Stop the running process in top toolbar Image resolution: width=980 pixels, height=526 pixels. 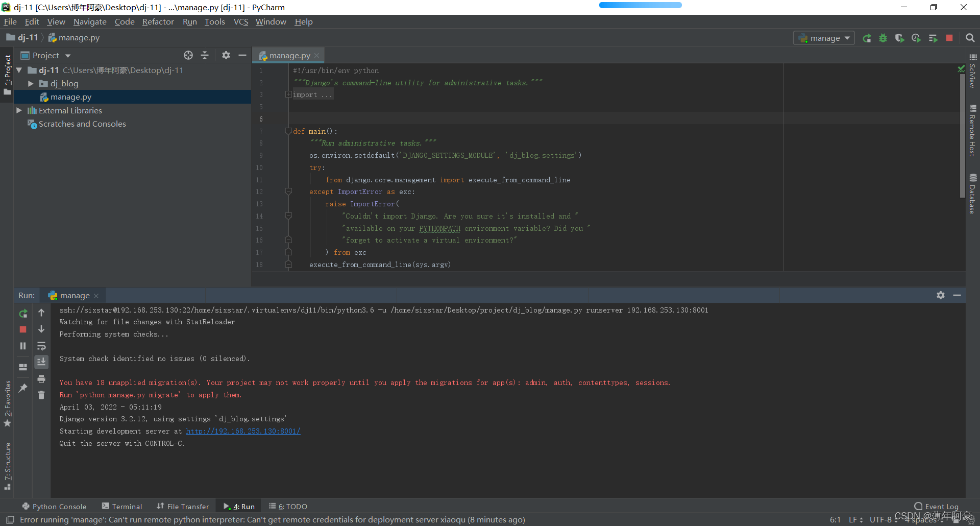point(949,38)
